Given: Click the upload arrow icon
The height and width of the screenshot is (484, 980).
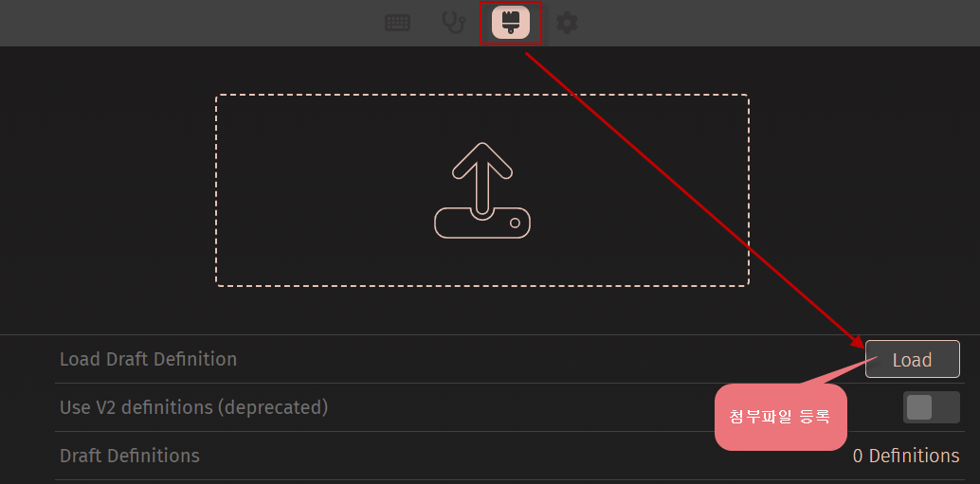Looking at the screenshot, I should point(481,179).
